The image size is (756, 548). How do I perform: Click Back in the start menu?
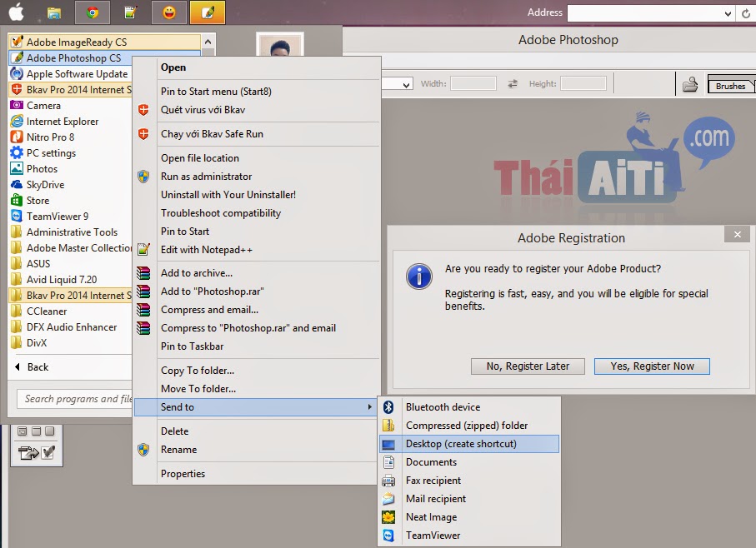(x=32, y=367)
